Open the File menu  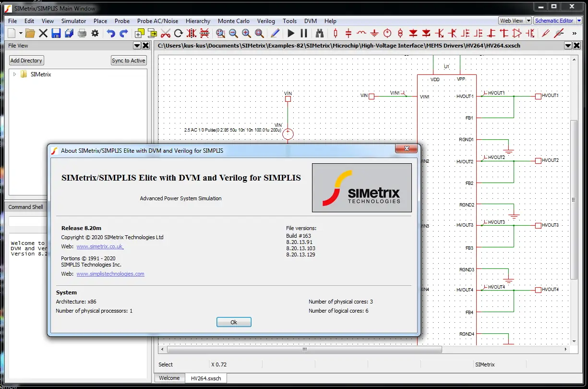(12, 21)
